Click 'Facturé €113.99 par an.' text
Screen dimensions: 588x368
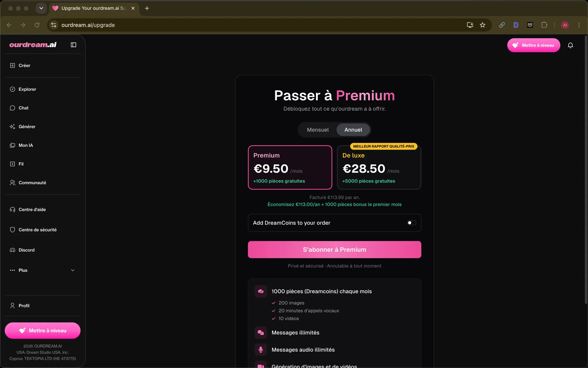(x=335, y=197)
